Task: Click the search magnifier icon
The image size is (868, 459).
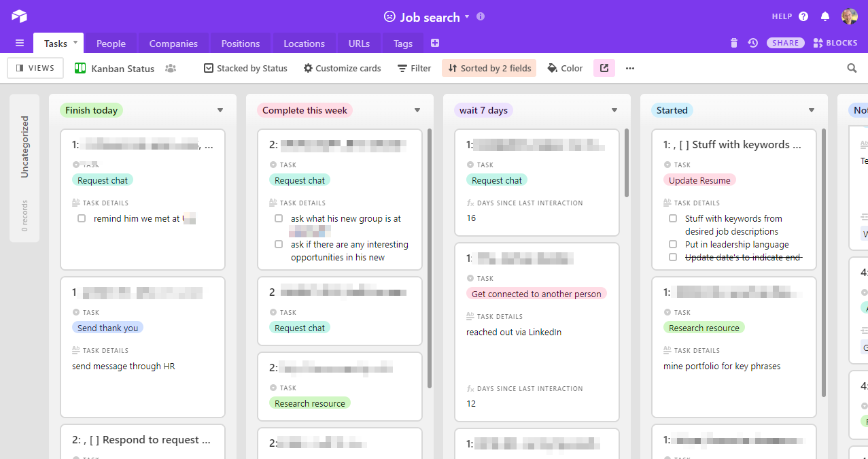Action: point(852,68)
